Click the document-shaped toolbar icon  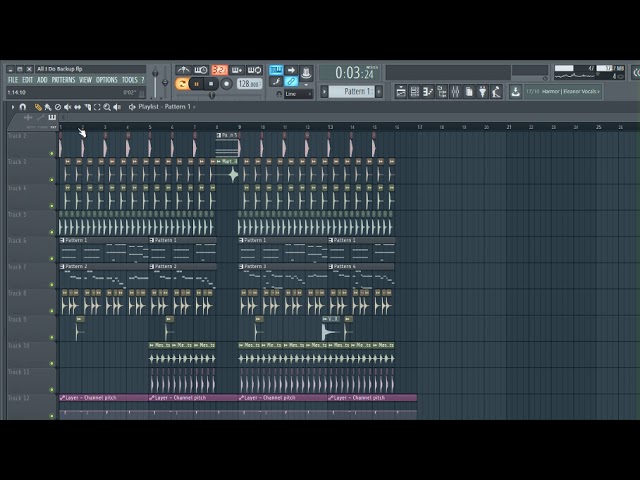click(x=469, y=92)
